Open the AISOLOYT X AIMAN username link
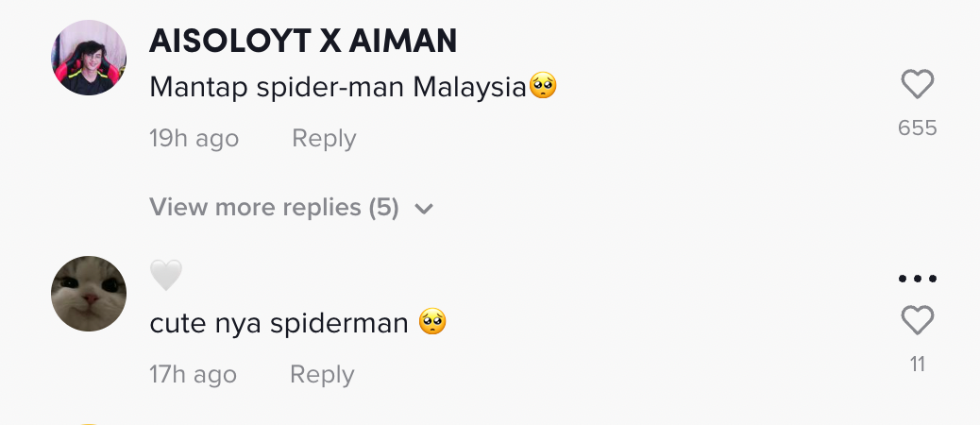Screen dimensions: 980x425 (x=303, y=42)
